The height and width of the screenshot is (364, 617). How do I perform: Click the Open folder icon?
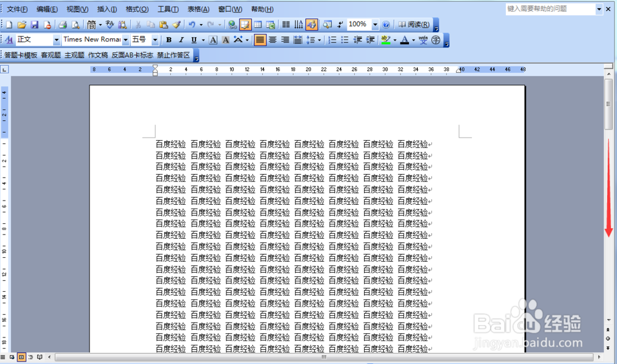click(22, 25)
